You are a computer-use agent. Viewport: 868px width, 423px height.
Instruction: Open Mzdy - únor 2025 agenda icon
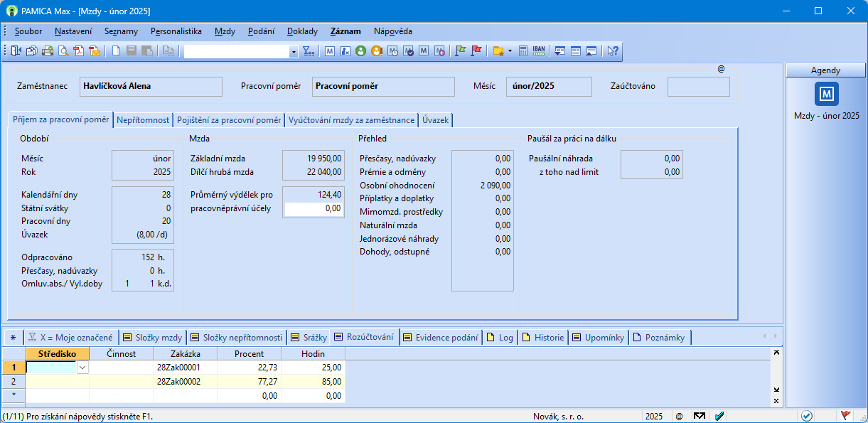tap(827, 94)
